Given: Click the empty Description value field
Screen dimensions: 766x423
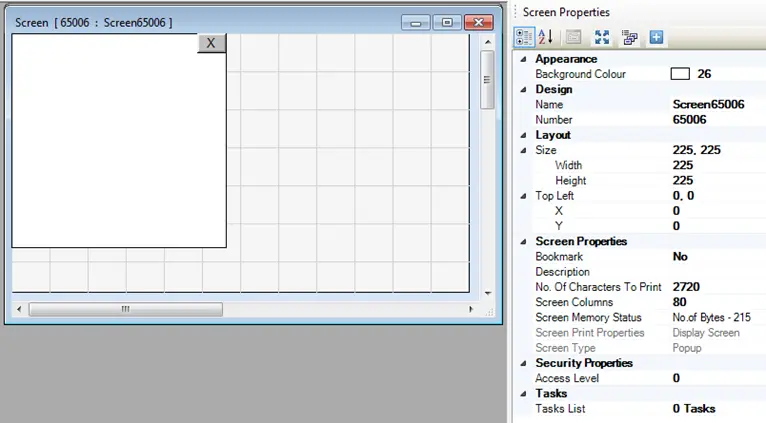Looking at the screenshot, I should point(718,272).
